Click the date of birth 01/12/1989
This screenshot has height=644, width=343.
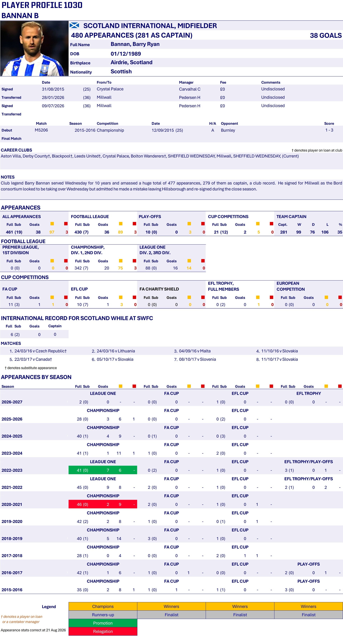tap(126, 54)
